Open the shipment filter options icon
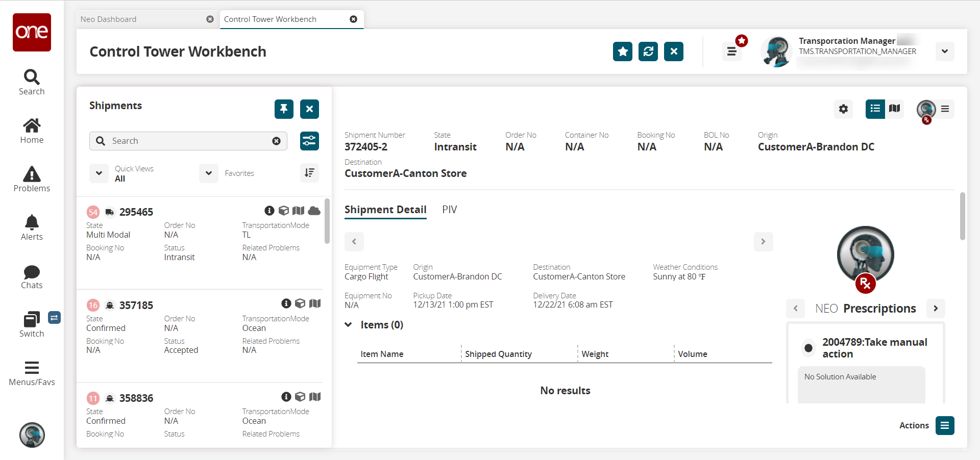 point(309,141)
